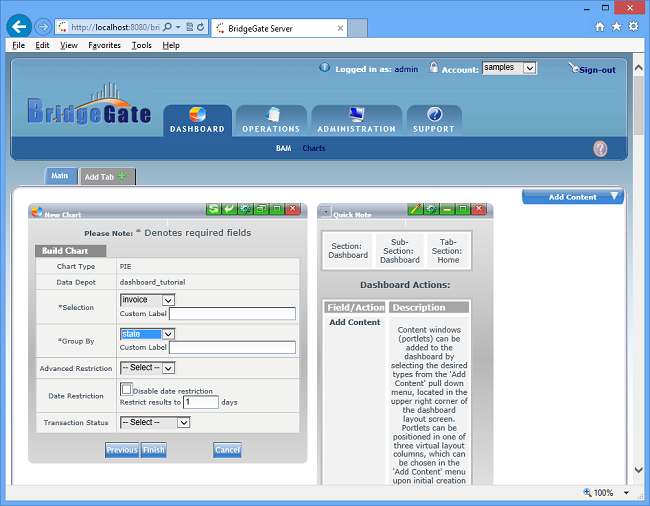Click the browser home icon

598,26
